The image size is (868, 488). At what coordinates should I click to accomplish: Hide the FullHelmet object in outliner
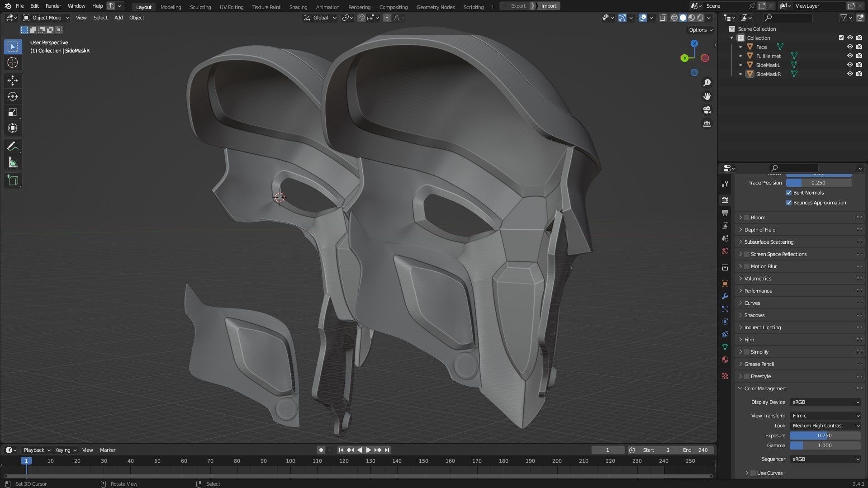pos(850,56)
